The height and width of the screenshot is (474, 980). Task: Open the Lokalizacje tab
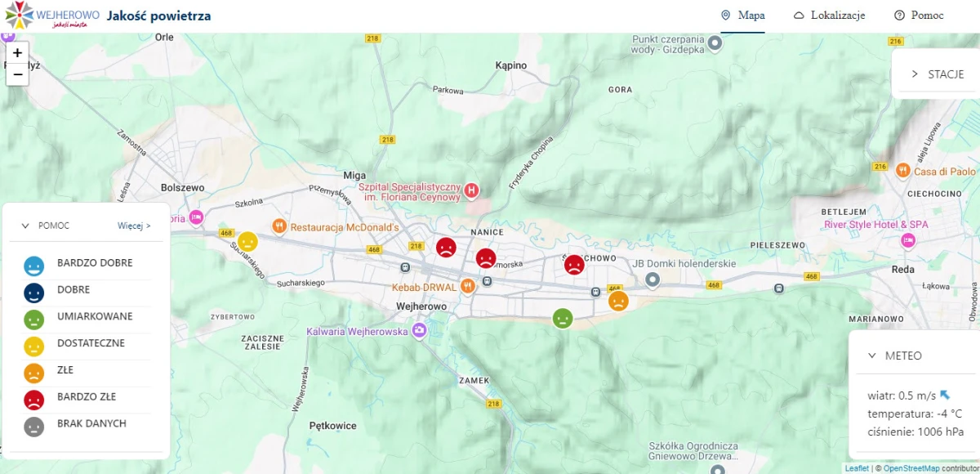coord(829,16)
